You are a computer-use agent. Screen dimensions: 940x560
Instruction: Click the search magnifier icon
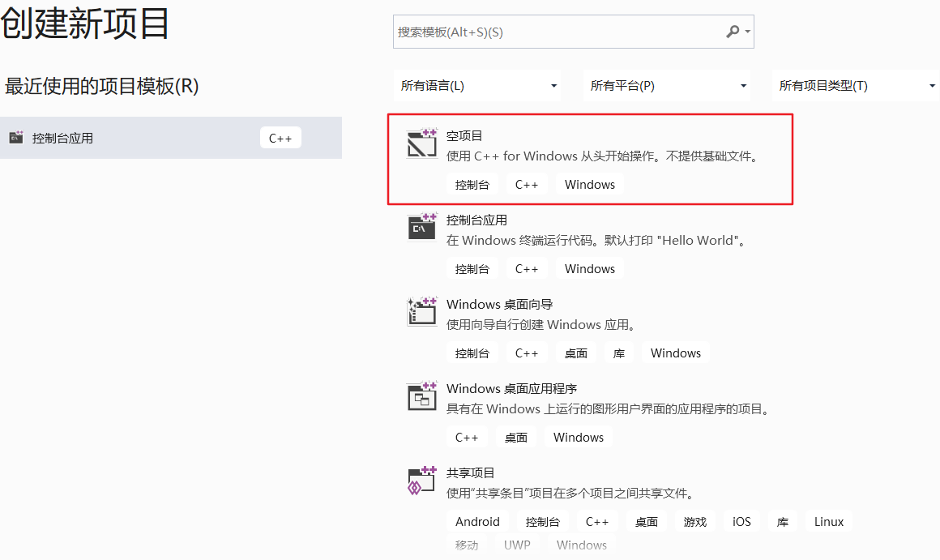(x=732, y=31)
